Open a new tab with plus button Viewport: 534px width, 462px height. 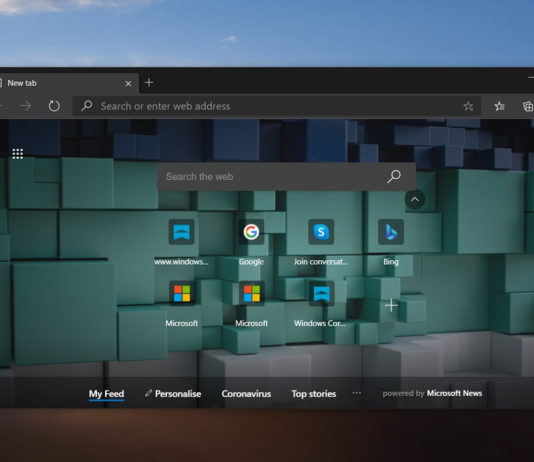[149, 82]
